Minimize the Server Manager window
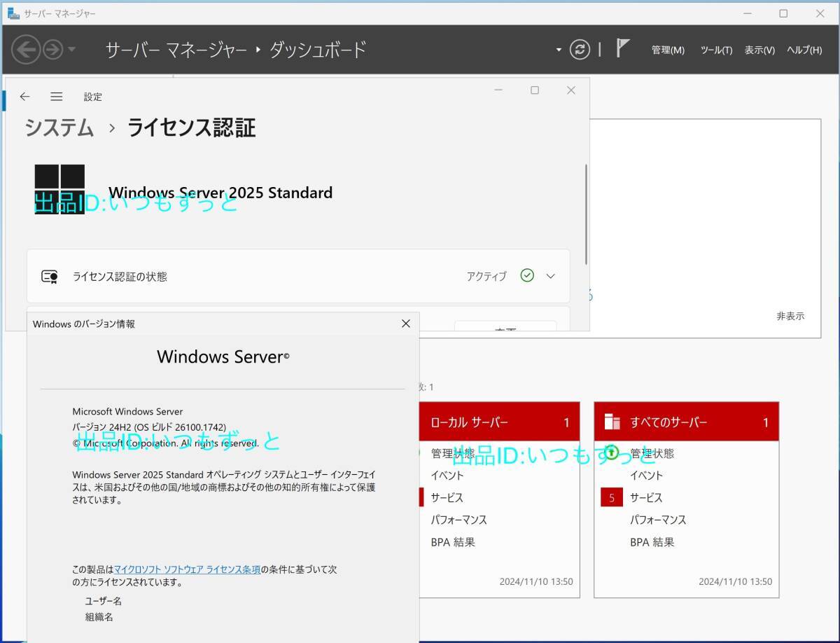840x643 pixels. [746, 13]
